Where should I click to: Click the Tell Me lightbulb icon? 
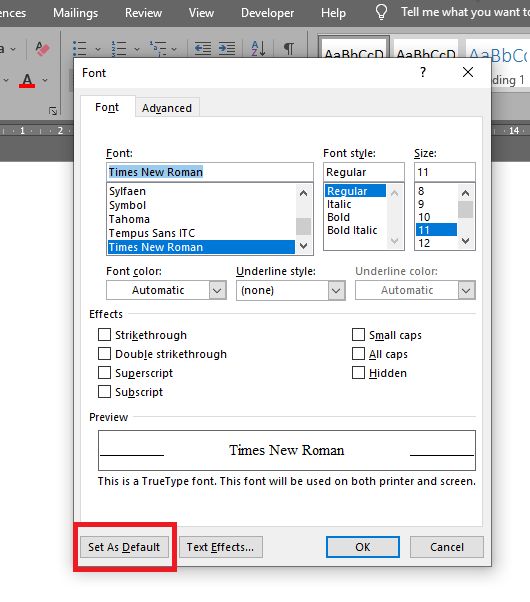pos(381,12)
